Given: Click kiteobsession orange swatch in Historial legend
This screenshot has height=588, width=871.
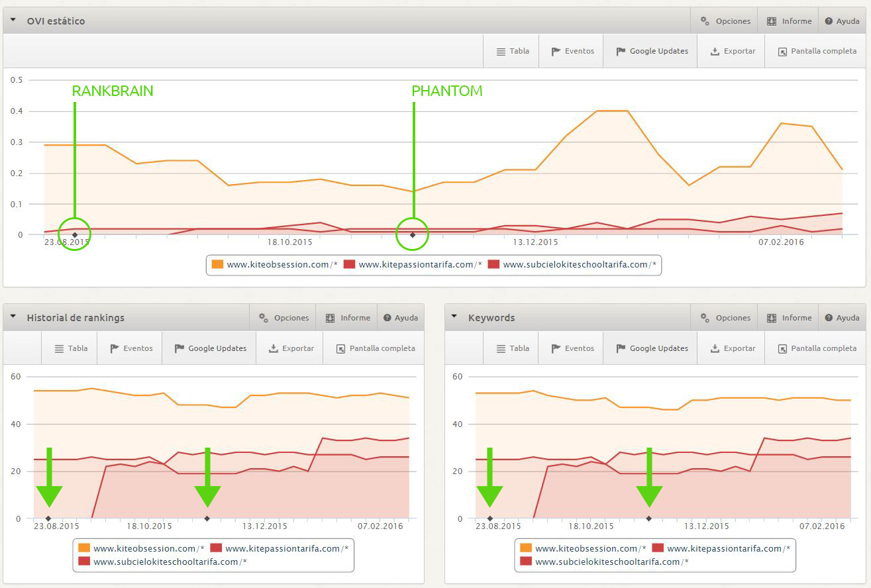Looking at the screenshot, I should click(x=84, y=548).
